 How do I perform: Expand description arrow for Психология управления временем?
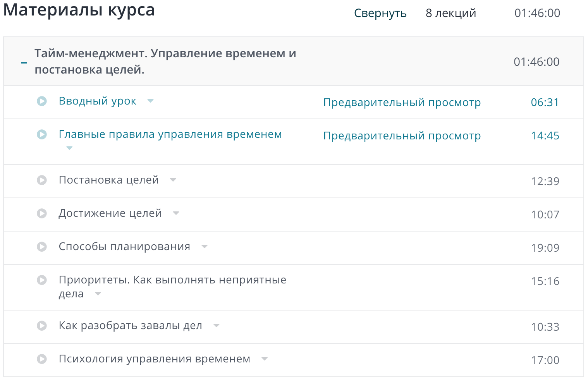coord(265,359)
